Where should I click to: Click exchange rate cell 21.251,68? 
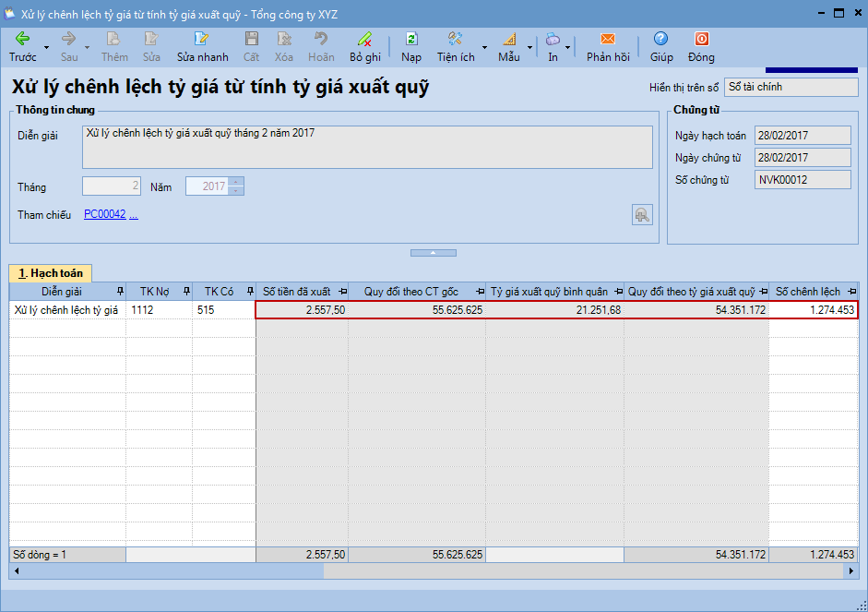[x=554, y=309]
